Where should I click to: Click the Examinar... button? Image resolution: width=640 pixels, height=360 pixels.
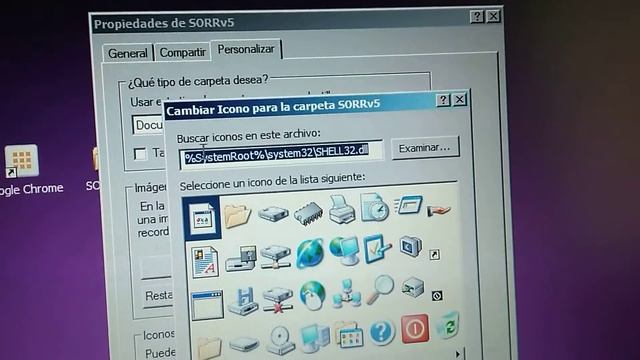coord(425,148)
